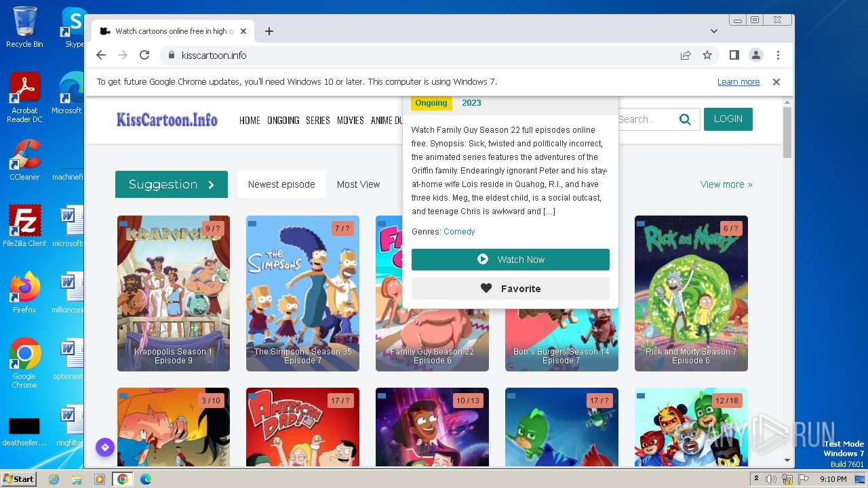The width and height of the screenshot is (868, 488).
Task: Open media player taskbar icon
Action: point(100,479)
